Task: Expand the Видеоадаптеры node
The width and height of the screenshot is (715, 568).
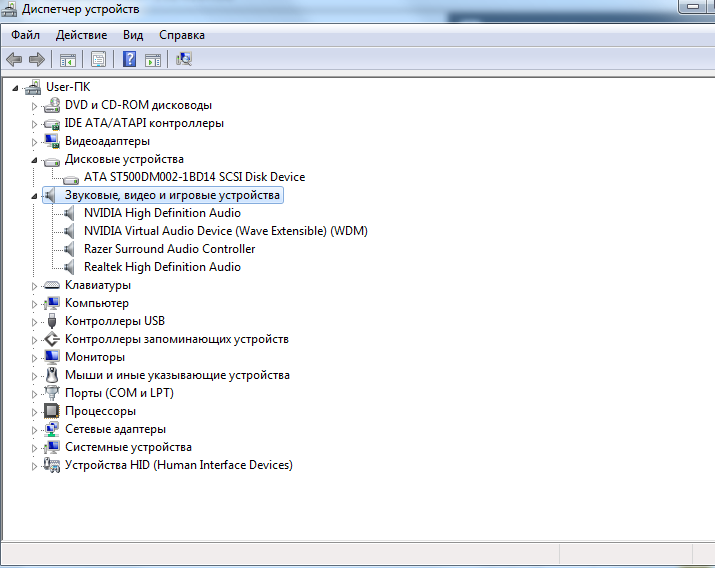Action: 34,142
